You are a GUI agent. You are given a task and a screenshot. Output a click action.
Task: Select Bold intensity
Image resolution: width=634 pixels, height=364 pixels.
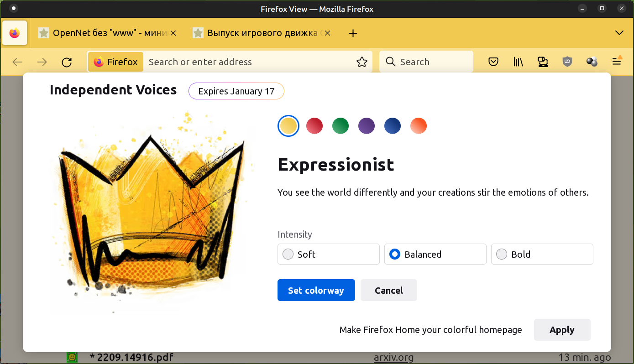coord(542,254)
